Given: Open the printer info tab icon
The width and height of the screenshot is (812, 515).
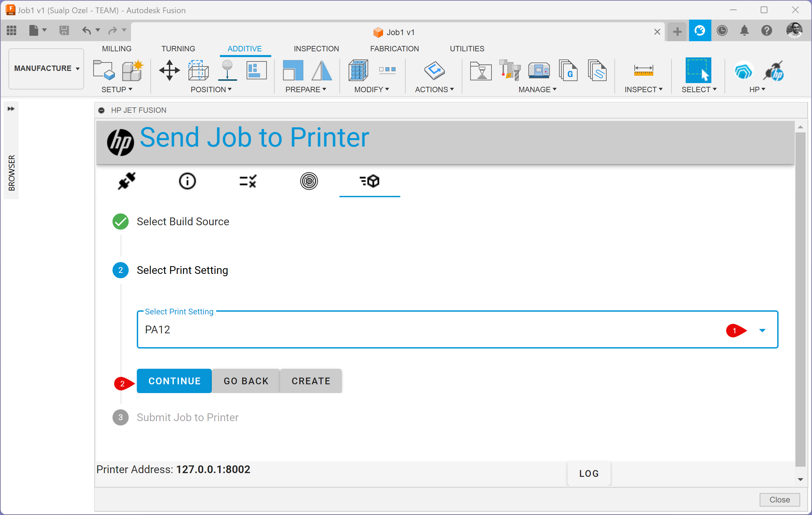Looking at the screenshot, I should tap(187, 181).
